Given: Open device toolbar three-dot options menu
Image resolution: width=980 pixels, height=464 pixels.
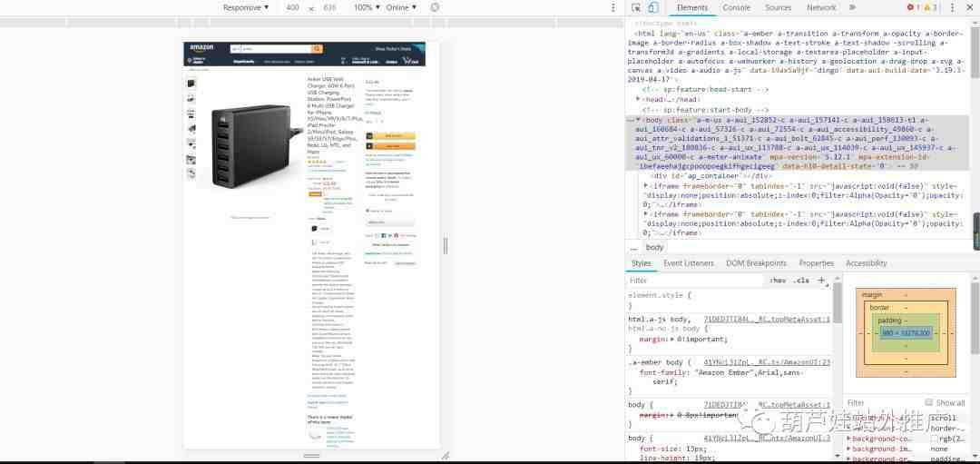Looking at the screenshot, I should pos(613,7).
